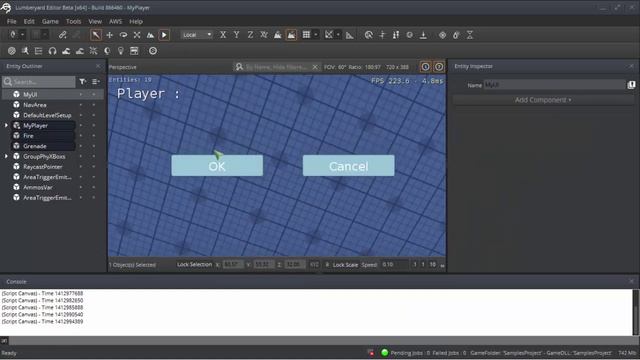Click the Asset Browser icon in second toolbar

[11, 51]
